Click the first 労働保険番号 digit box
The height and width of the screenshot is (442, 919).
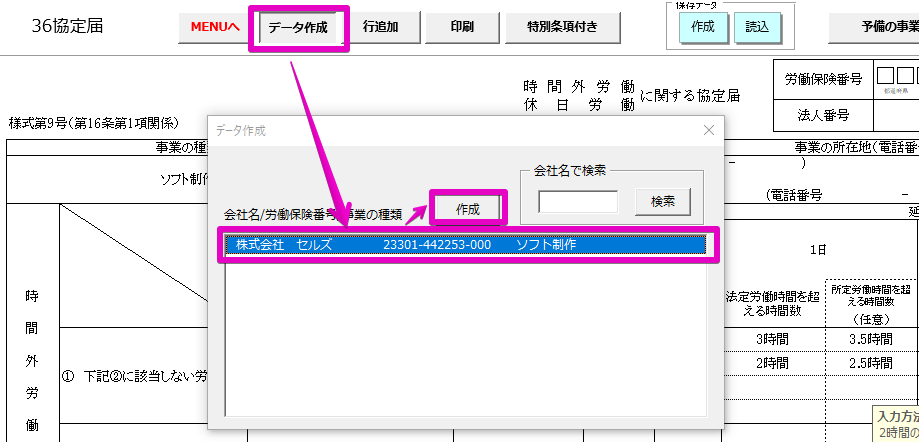click(886, 75)
